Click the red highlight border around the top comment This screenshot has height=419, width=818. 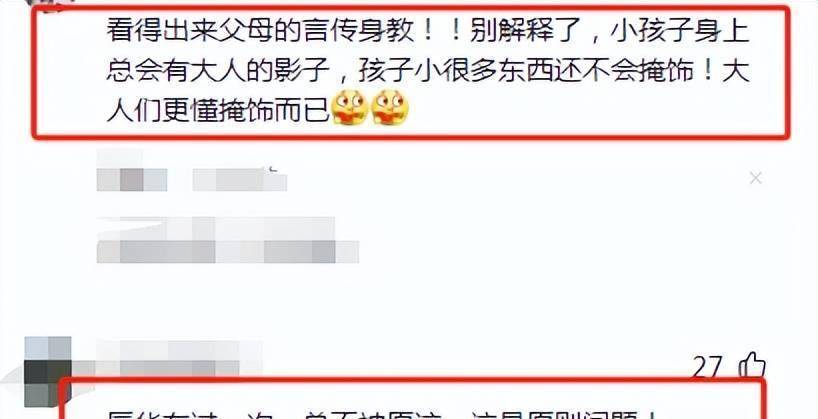tap(411, 8)
